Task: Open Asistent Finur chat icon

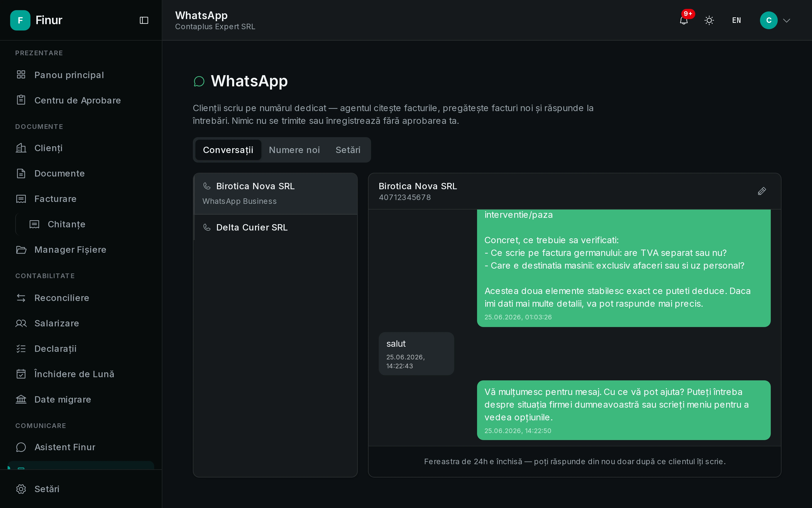Action: (21, 447)
